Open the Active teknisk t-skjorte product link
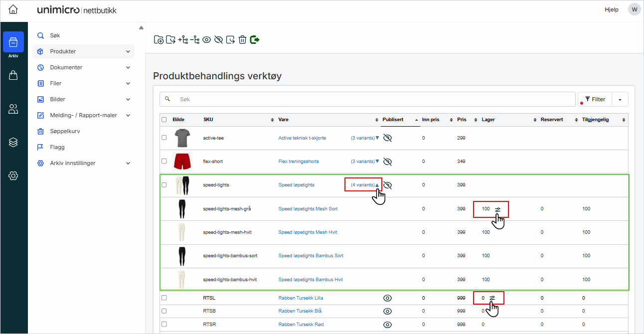The image size is (644, 334). click(x=302, y=138)
